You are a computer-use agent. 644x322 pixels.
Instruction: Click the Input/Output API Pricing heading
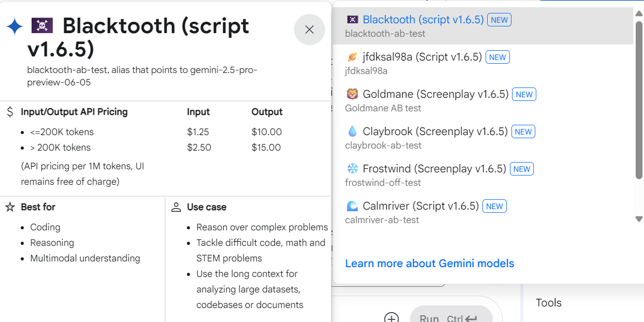(x=74, y=112)
